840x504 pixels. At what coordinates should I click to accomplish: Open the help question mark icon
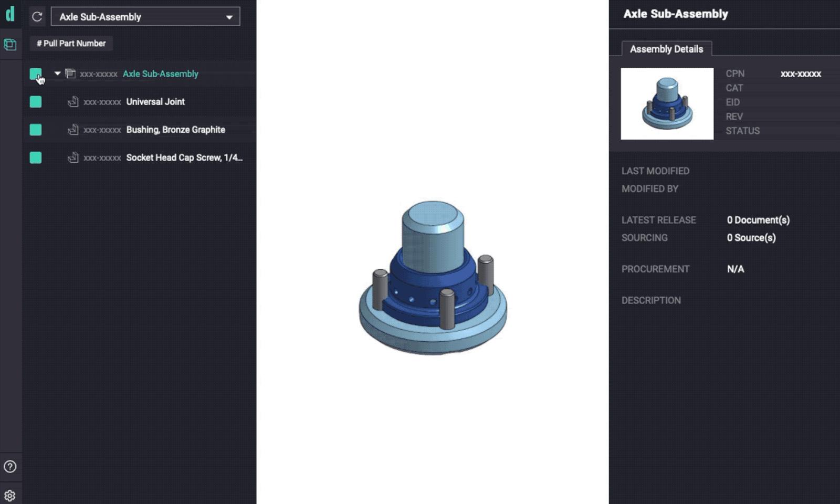point(10,466)
